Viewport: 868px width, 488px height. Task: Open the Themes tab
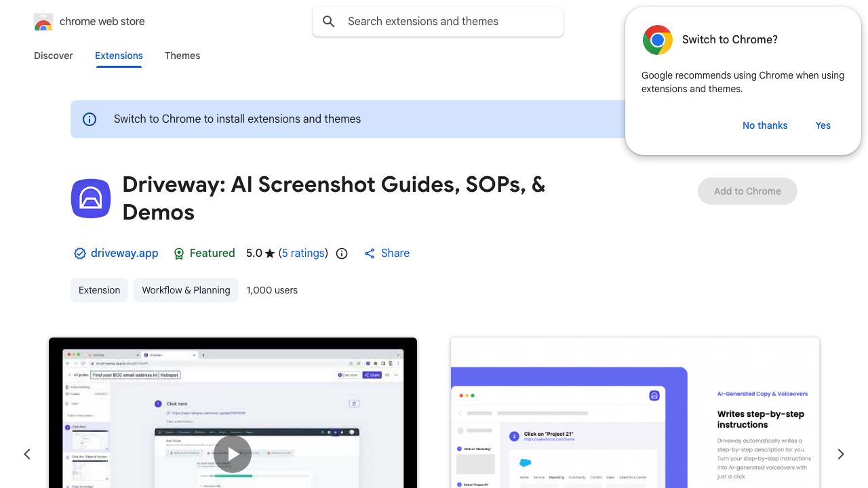[182, 56]
